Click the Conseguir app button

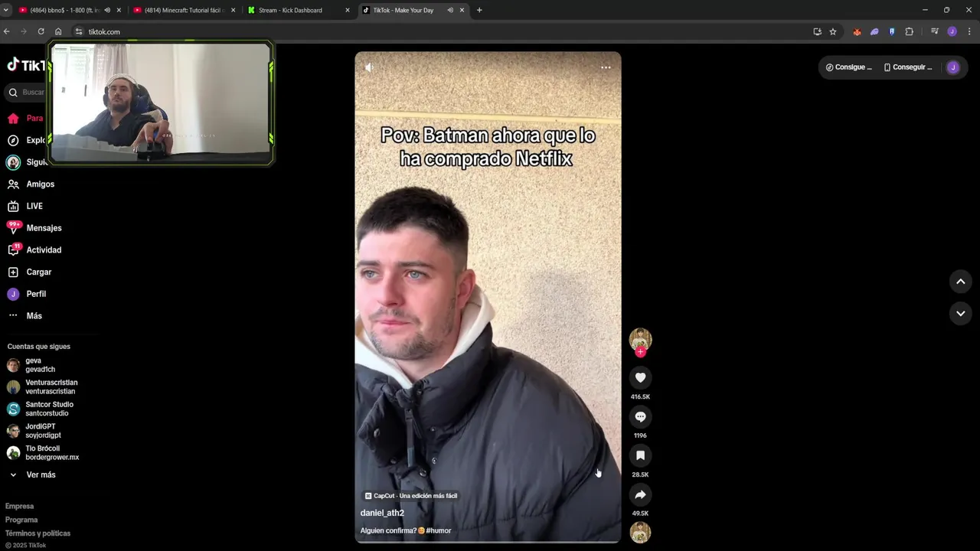pyautogui.click(x=908, y=67)
